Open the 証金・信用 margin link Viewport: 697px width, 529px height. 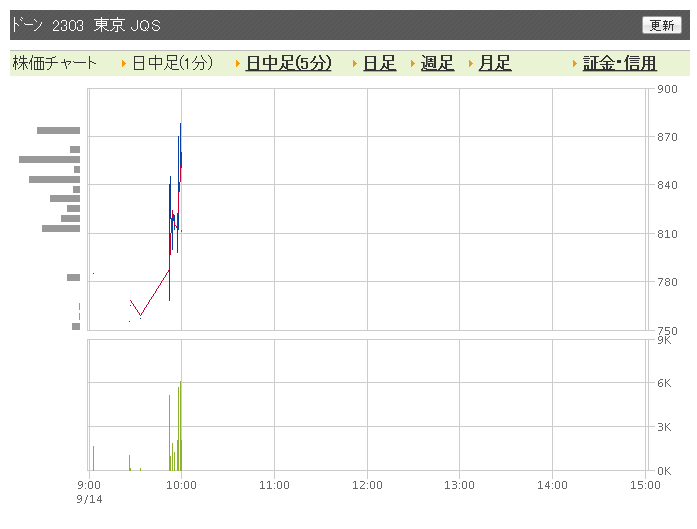[619, 63]
